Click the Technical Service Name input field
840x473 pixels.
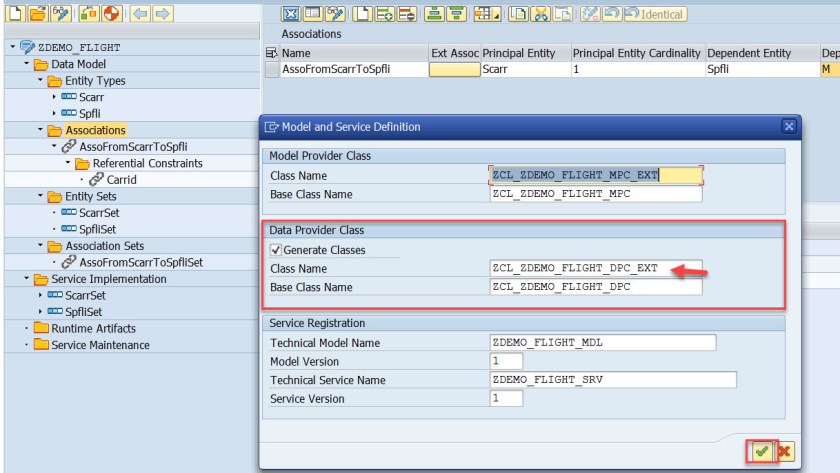click(x=612, y=380)
